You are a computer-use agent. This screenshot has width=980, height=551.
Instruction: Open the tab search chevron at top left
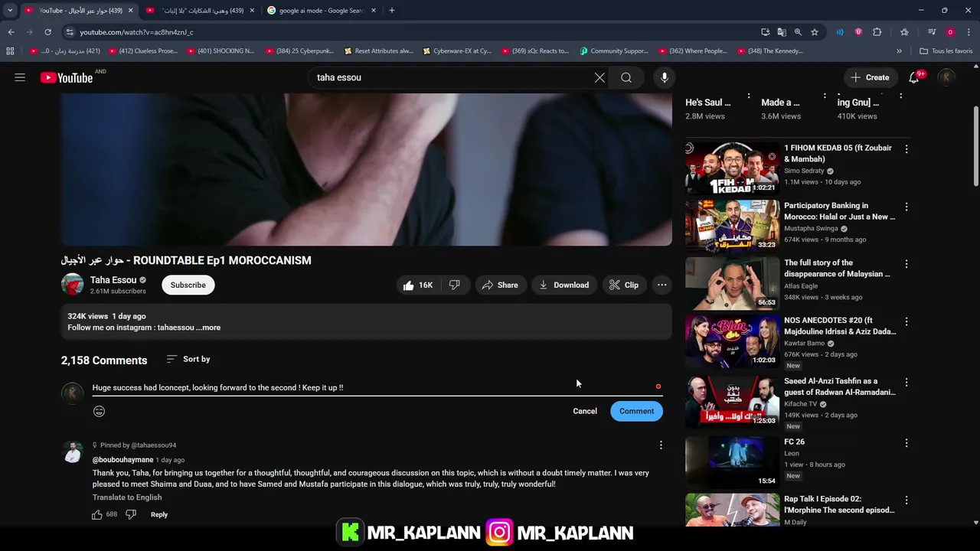tap(10, 11)
